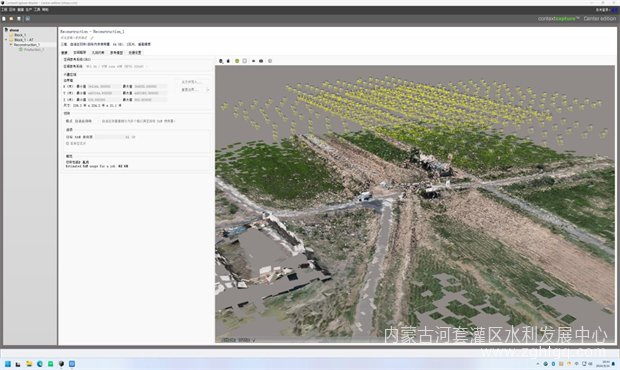Open the Windows Start menu
This screenshot has height=370, width=620.
click(x=8, y=364)
